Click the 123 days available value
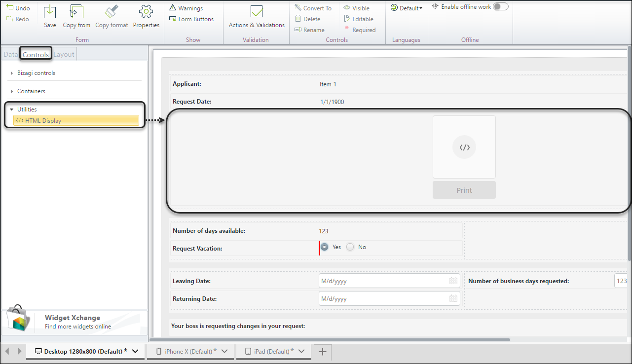Image resolution: width=632 pixels, height=364 pixels. [324, 231]
